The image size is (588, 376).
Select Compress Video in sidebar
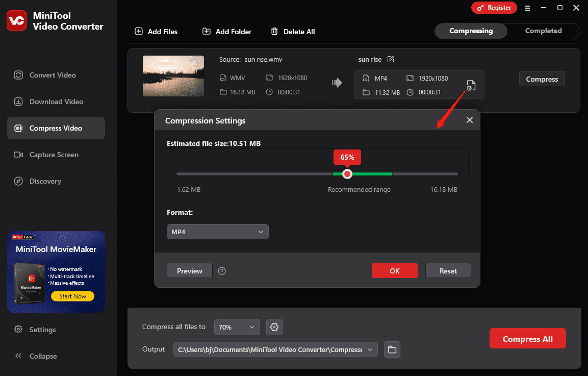pyautogui.click(x=56, y=128)
